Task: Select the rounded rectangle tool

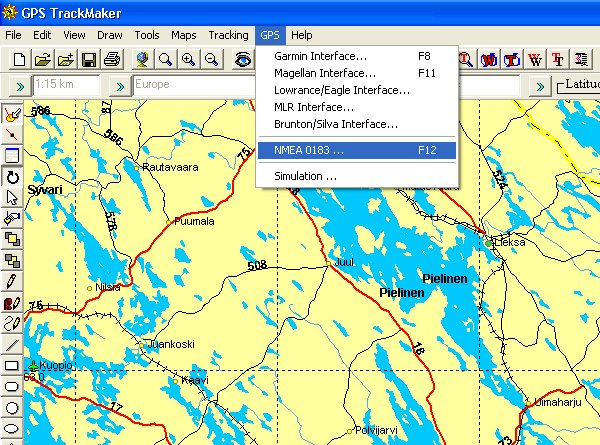Action: point(12,386)
